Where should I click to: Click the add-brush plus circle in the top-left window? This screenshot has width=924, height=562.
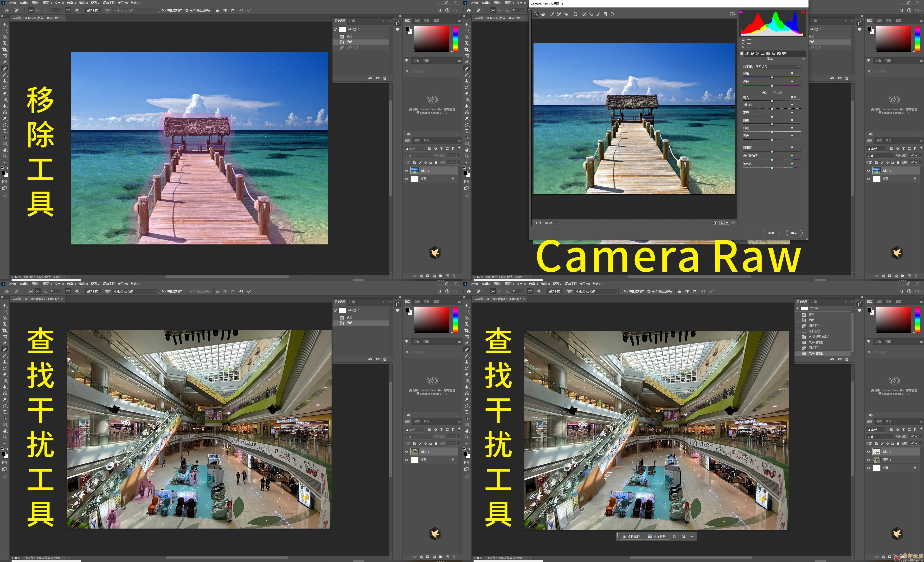coord(31,11)
